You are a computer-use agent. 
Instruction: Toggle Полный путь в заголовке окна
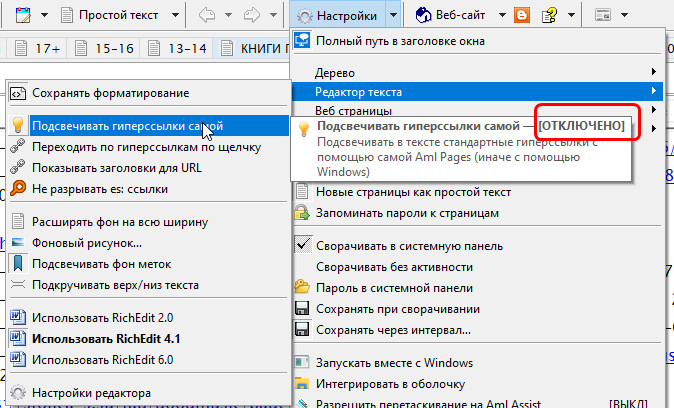477,41
